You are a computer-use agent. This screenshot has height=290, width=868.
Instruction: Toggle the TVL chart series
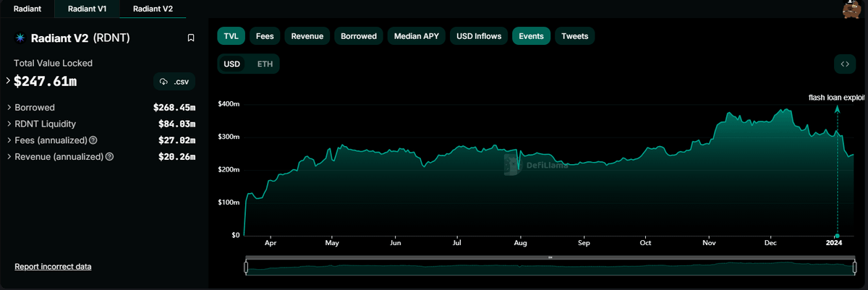click(x=231, y=35)
